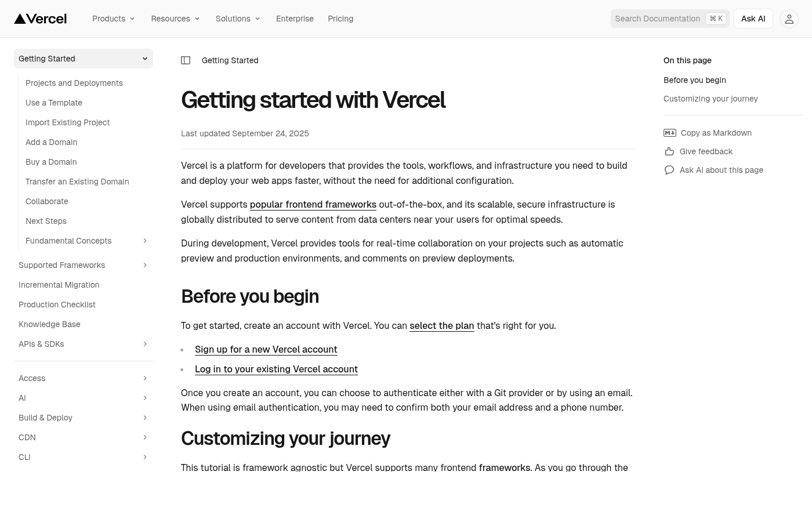The height and width of the screenshot is (522, 812).
Task: Follow the select the plan link
Action: [441, 325]
